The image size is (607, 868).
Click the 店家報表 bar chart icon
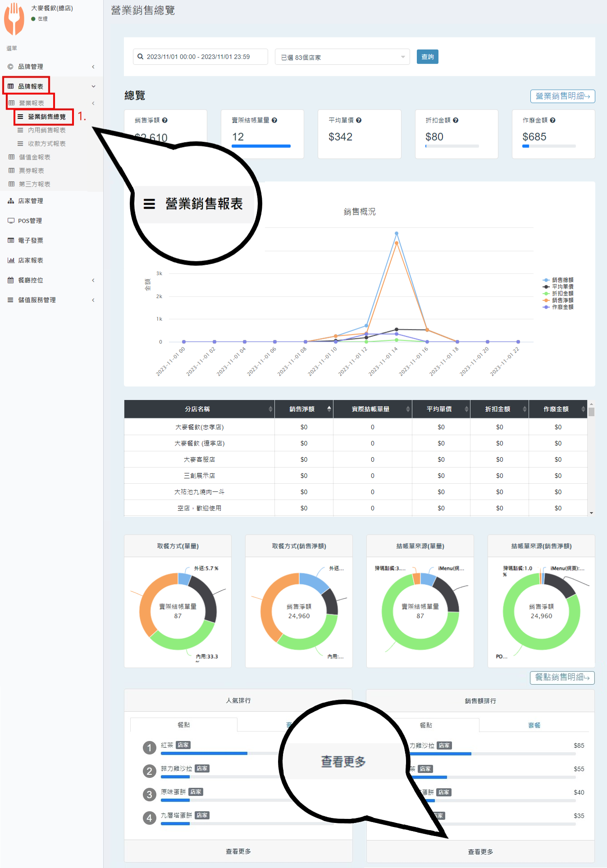[x=11, y=260]
